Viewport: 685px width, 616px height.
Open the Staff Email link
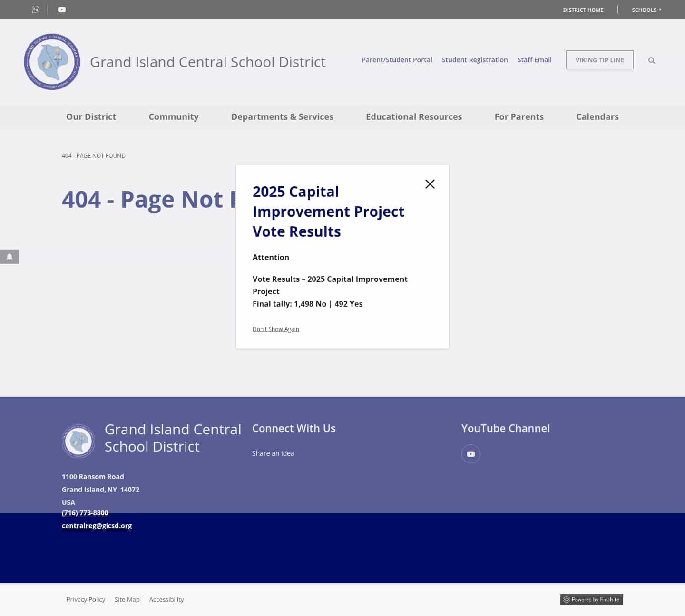(534, 59)
